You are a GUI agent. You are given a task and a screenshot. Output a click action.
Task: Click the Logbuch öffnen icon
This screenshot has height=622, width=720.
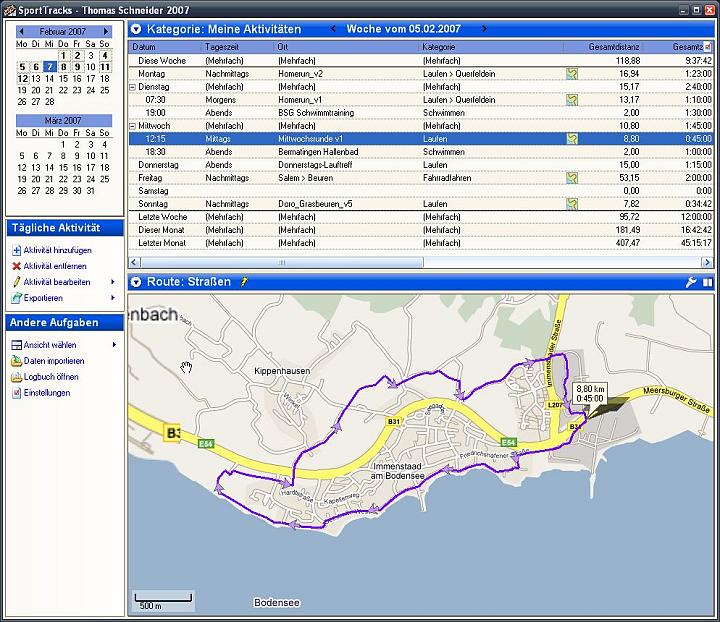(x=17, y=377)
